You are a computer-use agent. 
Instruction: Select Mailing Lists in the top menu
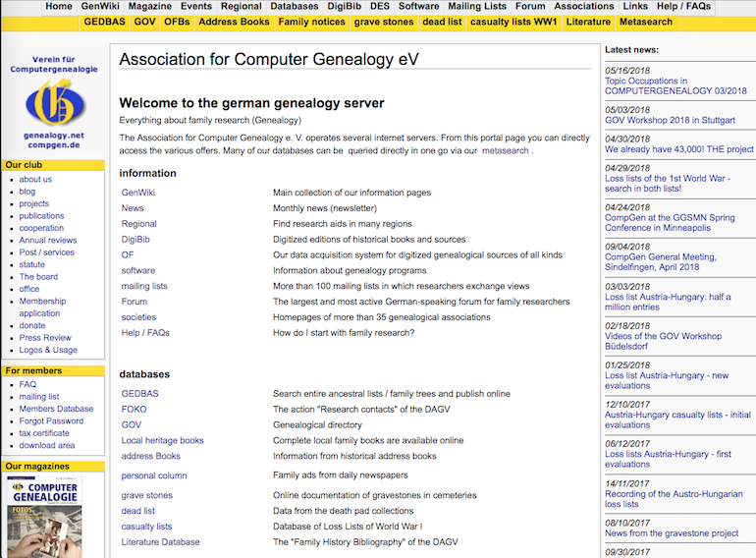[x=477, y=6]
